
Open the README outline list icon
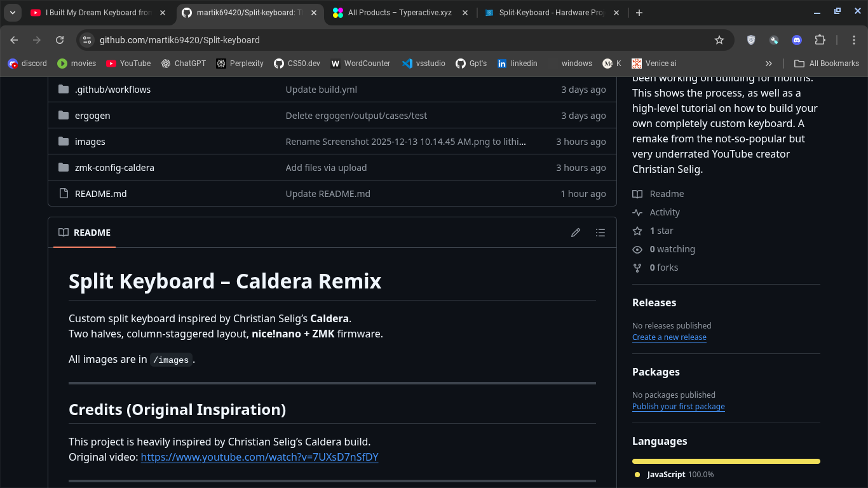600,233
